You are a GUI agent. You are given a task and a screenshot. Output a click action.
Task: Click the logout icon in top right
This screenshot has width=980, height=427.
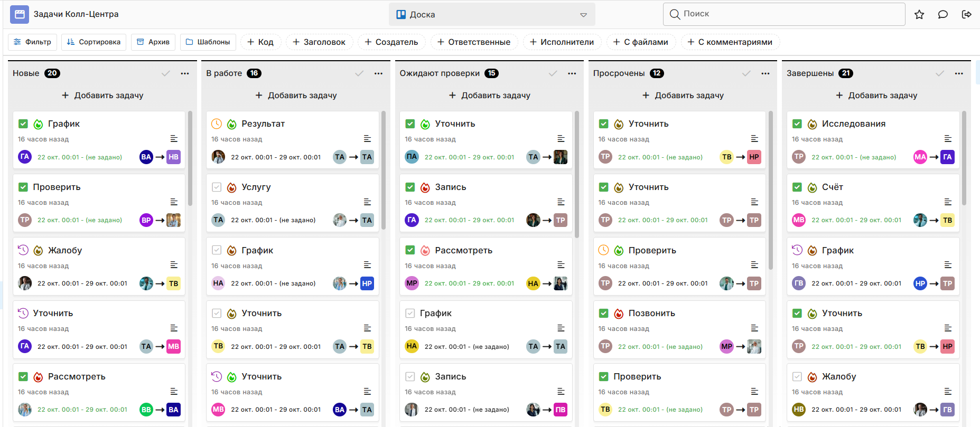pos(966,14)
